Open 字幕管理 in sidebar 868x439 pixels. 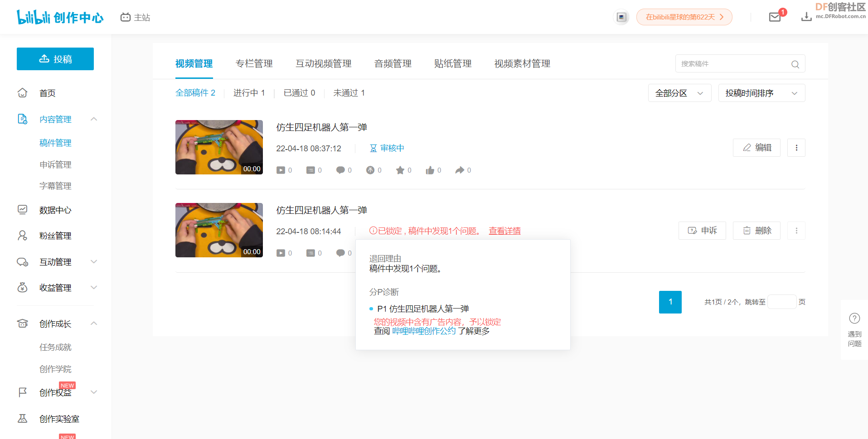coord(55,186)
